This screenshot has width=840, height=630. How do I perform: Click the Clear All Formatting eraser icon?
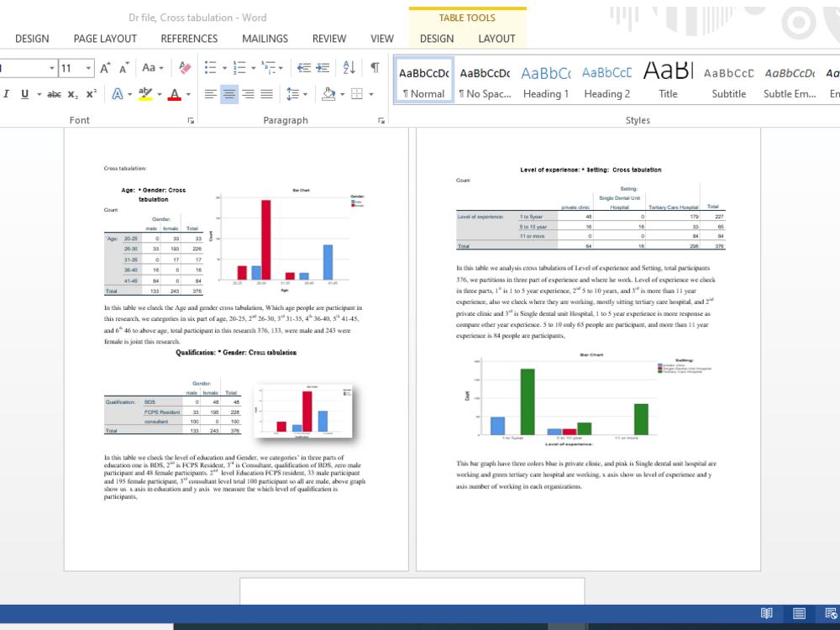[185, 67]
